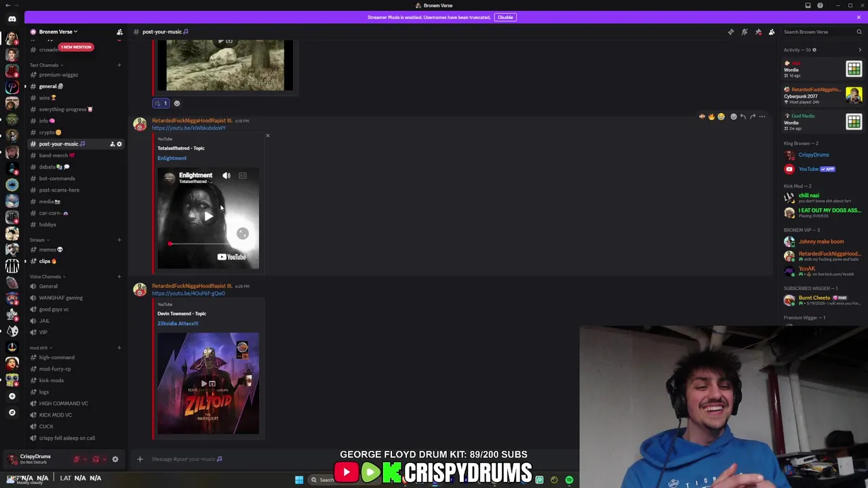Open Activity settings gear in member panel
Viewport: 868px width, 488px height.
(x=814, y=49)
